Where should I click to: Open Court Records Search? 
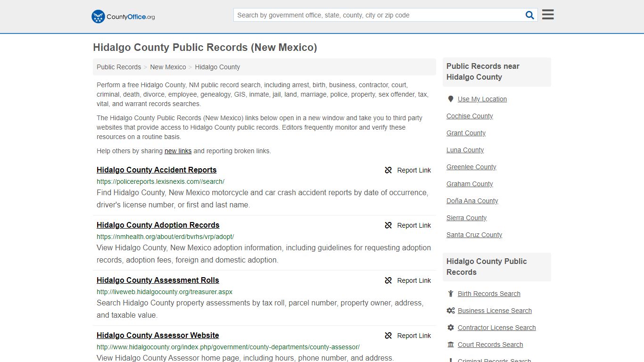[x=490, y=345]
